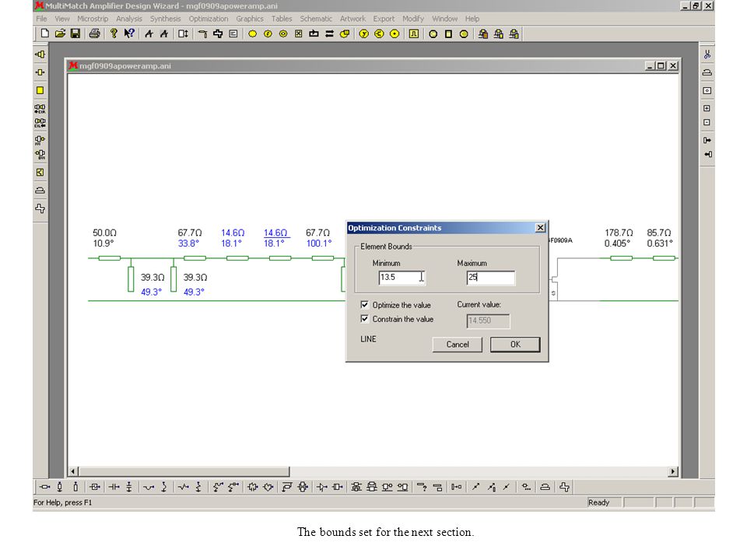
Task: Open the Optimization menu
Action: coord(209,19)
